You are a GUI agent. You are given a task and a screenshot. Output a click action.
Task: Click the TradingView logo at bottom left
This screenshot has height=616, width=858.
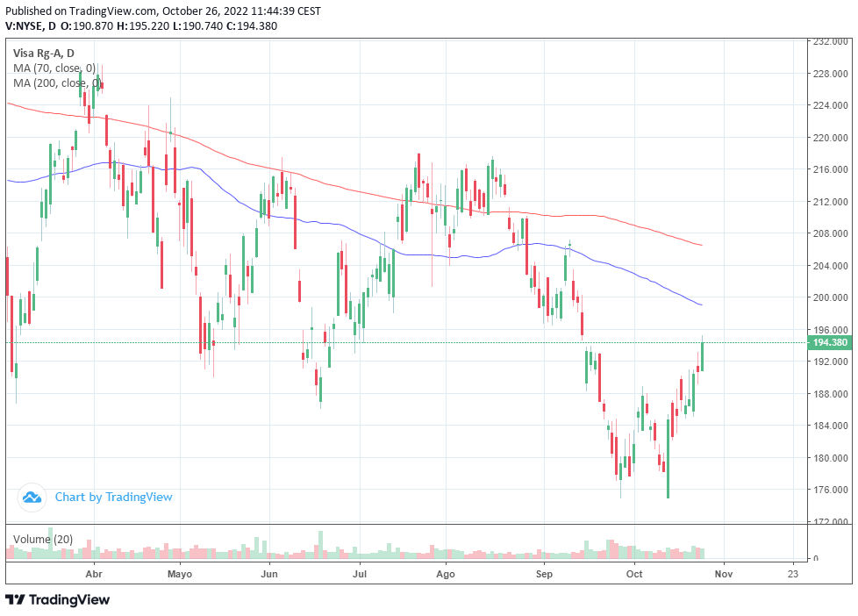tap(58, 599)
